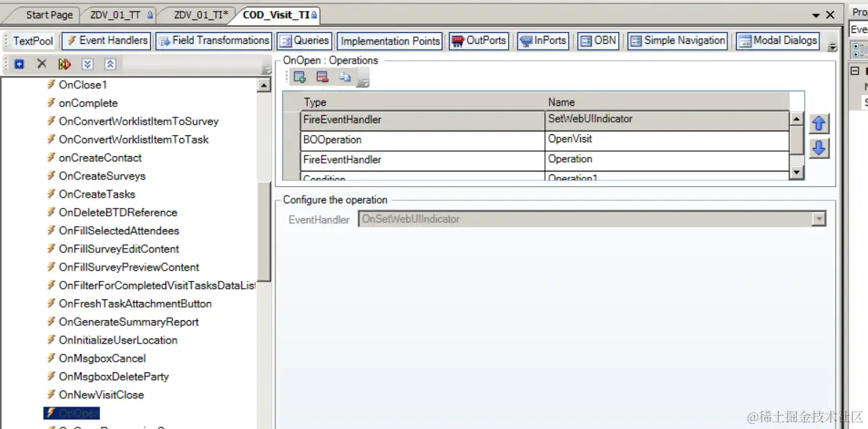Viewport: 868px width, 429px height.
Task: Click the lightning icon beside OnClose1
Action: [x=50, y=85]
